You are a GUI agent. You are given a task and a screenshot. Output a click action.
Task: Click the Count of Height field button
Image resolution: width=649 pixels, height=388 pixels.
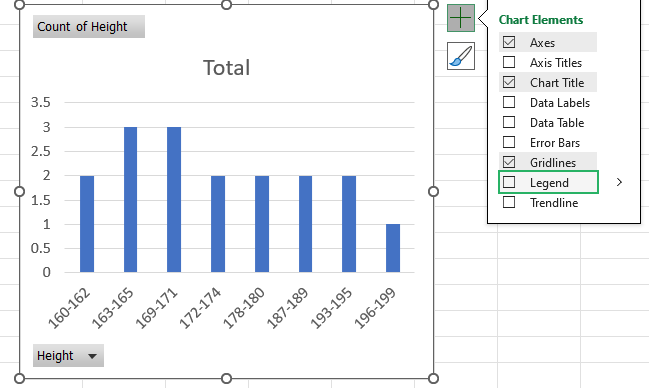89,27
